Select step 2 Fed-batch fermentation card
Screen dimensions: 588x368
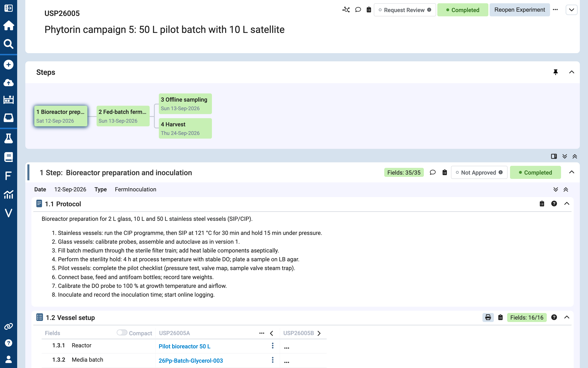[123, 116]
